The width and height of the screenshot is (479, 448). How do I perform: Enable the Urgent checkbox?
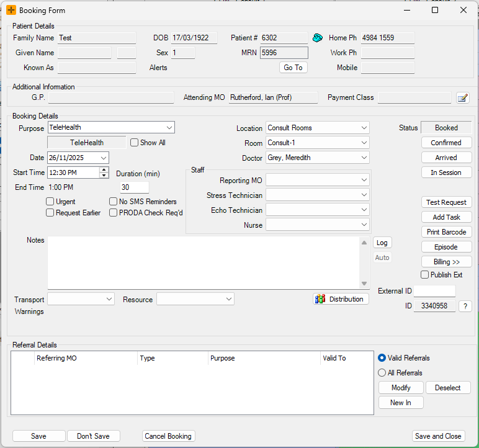coord(50,202)
